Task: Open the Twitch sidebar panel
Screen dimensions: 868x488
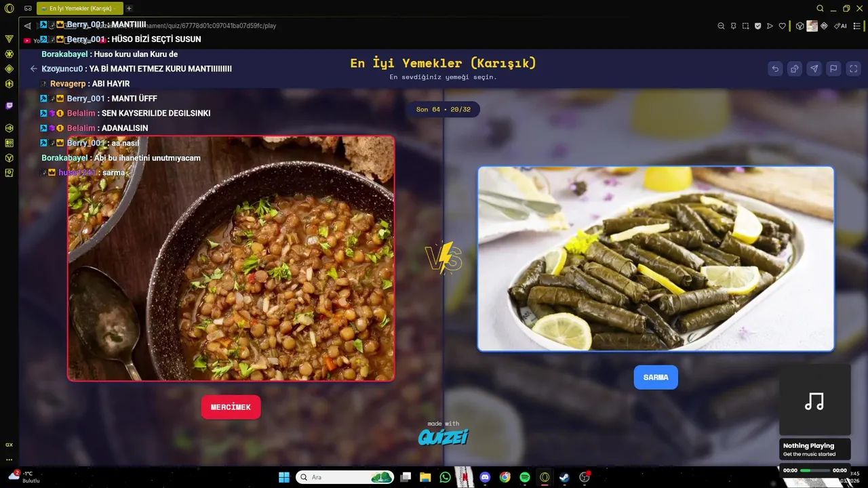Action: (x=9, y=106)
